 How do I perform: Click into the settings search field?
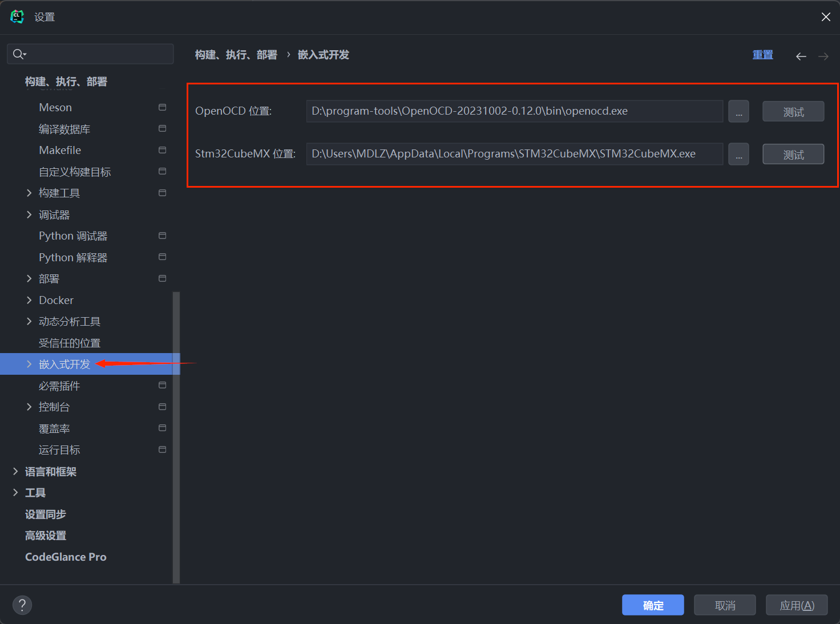click(x=90, y=54)
